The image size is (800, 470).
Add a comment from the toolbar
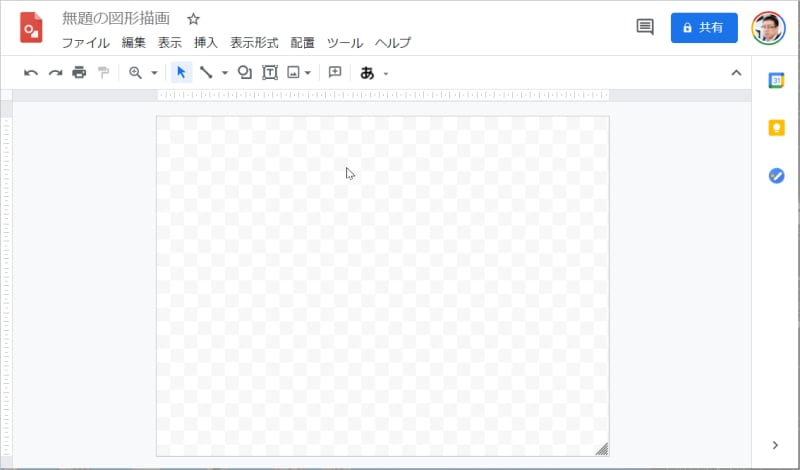click(335, 72)
